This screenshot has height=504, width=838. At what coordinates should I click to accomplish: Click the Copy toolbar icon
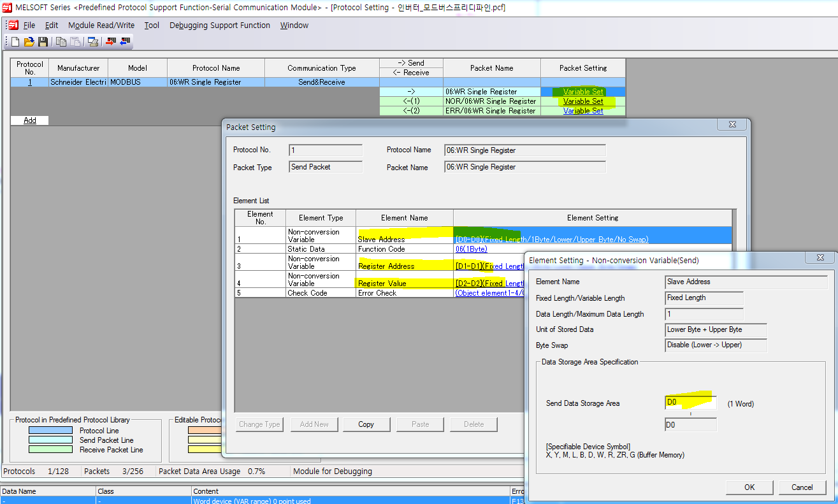[61, 42]
